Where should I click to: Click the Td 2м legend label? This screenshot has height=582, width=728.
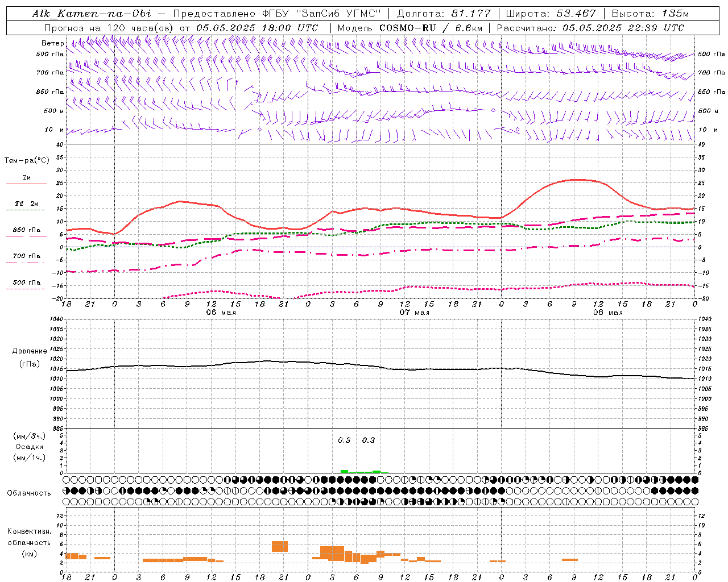[26, 203]
